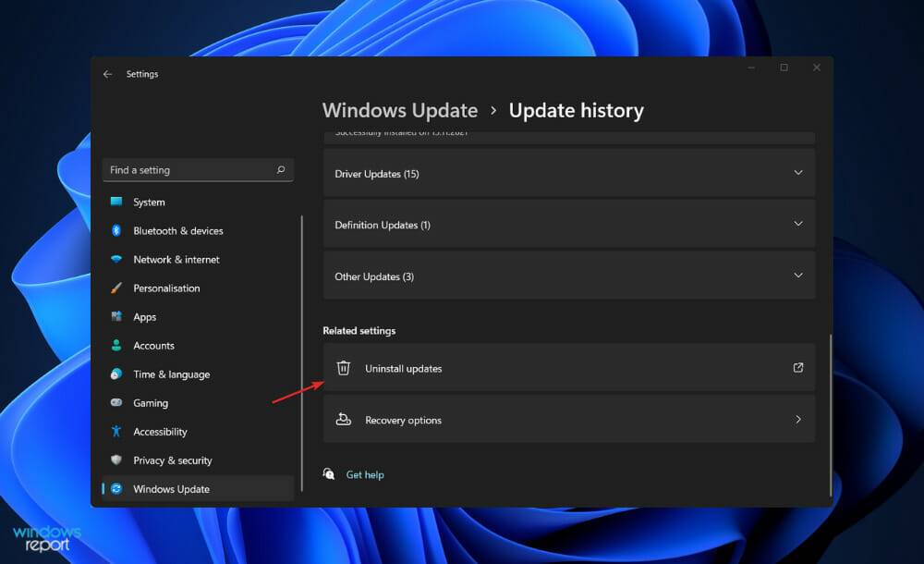The width and height of the screenshot is (924, 564).
Task: Open Windows Update from the breadcrumb
Action: tap(400, 110)
